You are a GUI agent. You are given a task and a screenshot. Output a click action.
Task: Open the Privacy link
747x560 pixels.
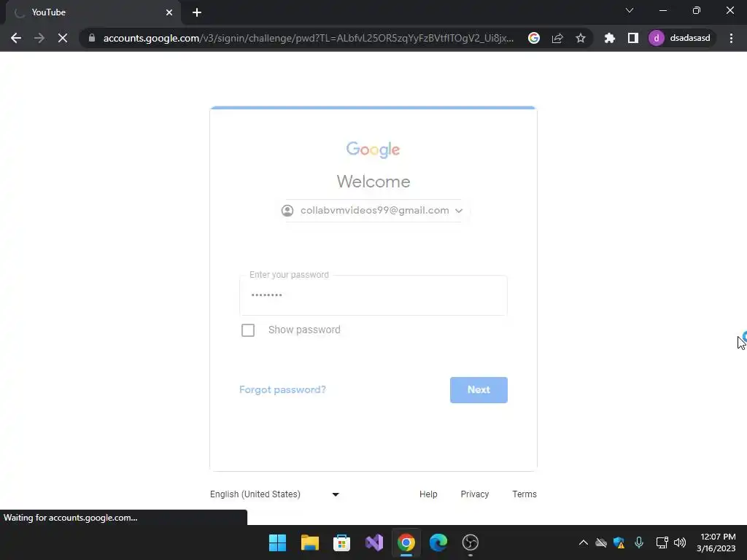(x=474, y=494)
